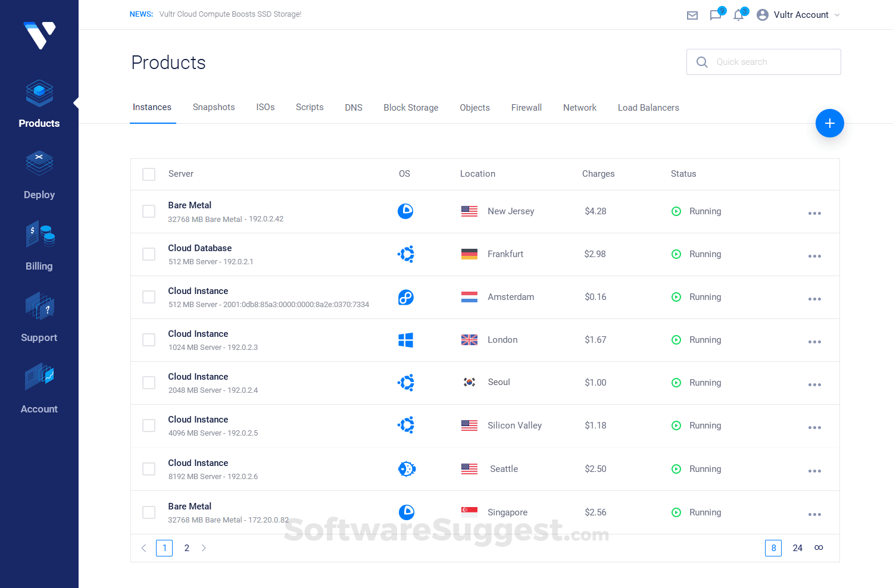Go to page 2 of instances
The width and height of the screenshot is (893, 588).
pos(187,548)
